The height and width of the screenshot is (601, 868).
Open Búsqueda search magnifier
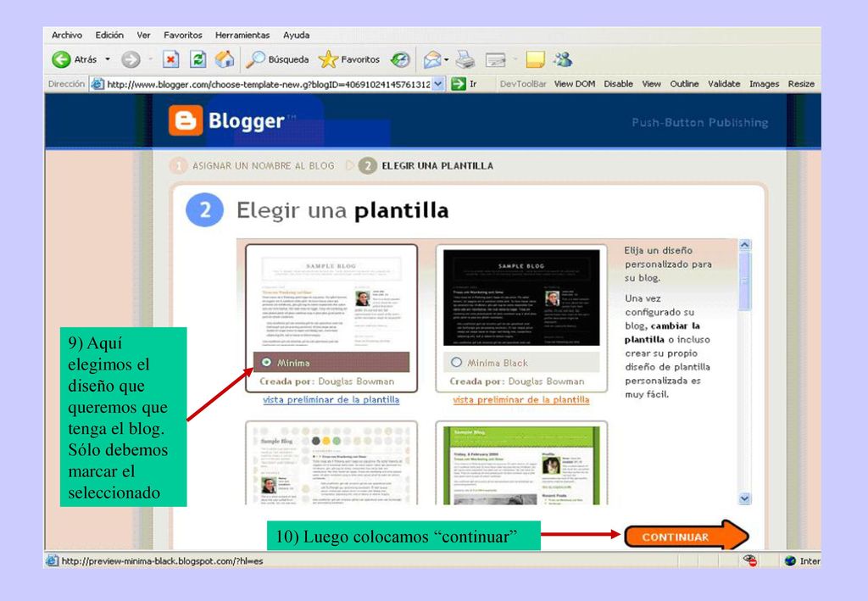pos(256,59)
